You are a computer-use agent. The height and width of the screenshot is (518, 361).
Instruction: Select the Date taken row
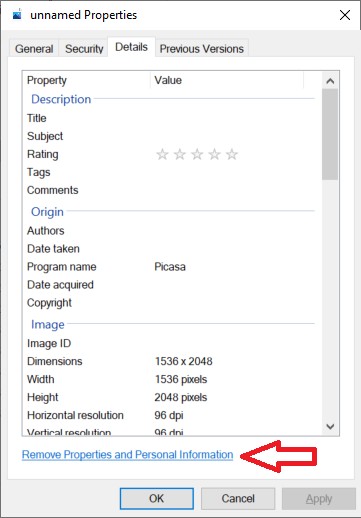tap(170, 249)
